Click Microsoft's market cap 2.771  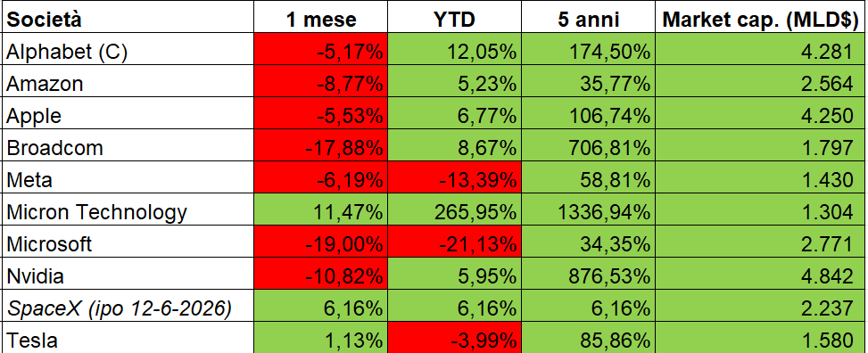761,244
